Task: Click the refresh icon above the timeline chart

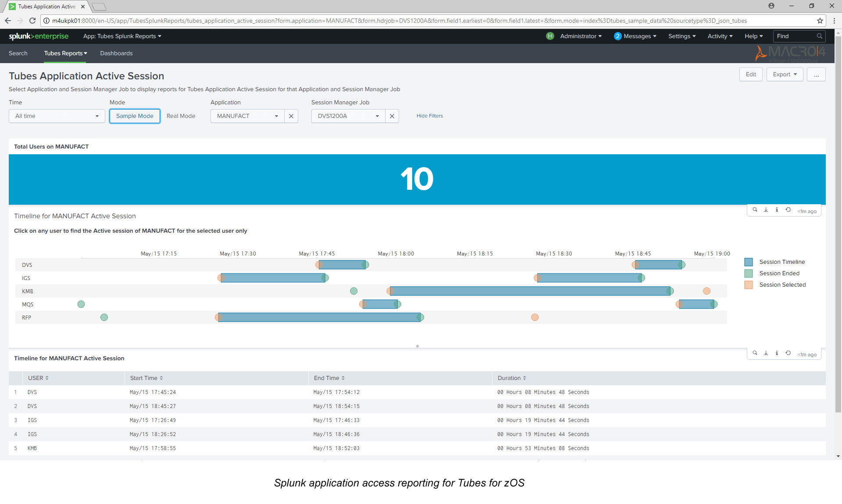Action: point(788,210)
